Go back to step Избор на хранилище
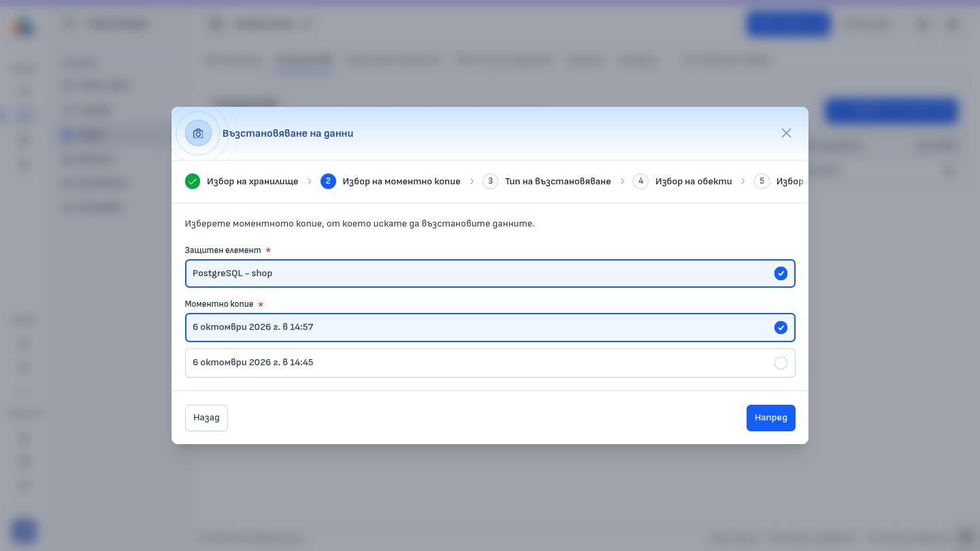 tap(242, 182)
